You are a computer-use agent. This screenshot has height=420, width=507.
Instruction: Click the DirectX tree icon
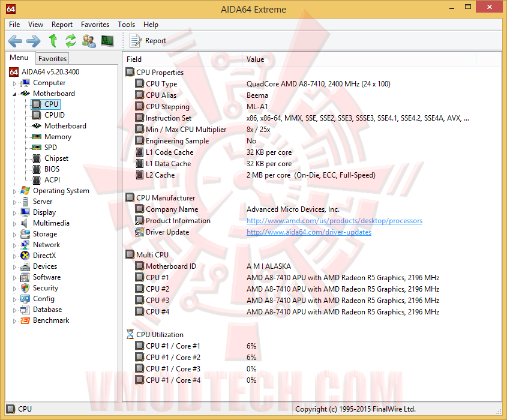point(25,256)
